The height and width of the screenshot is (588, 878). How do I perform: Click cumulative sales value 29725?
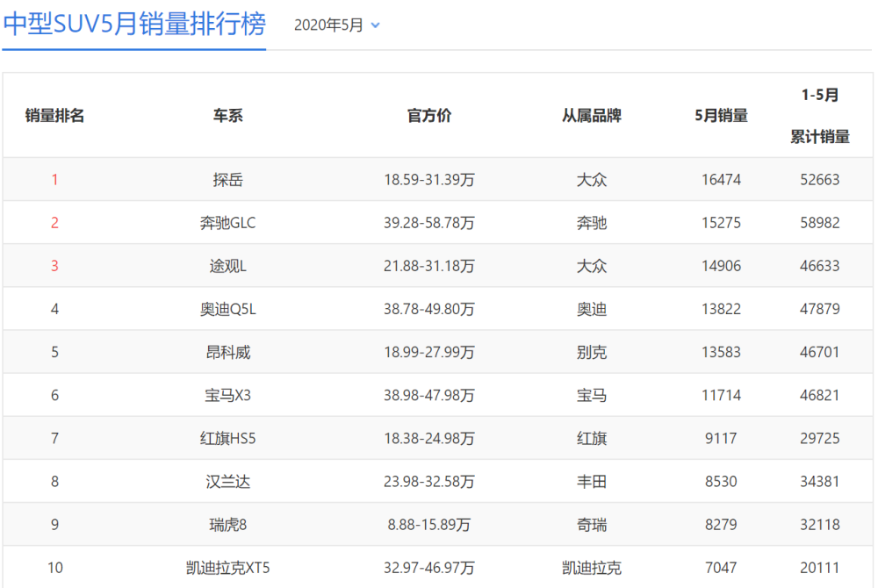pos(820,438)
